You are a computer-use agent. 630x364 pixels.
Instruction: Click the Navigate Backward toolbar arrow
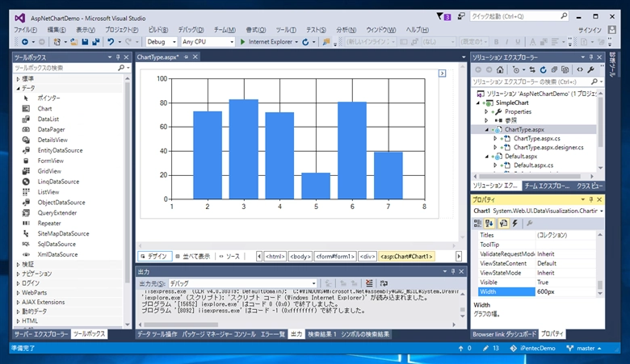pyautogui.click(x=25, y=42)
